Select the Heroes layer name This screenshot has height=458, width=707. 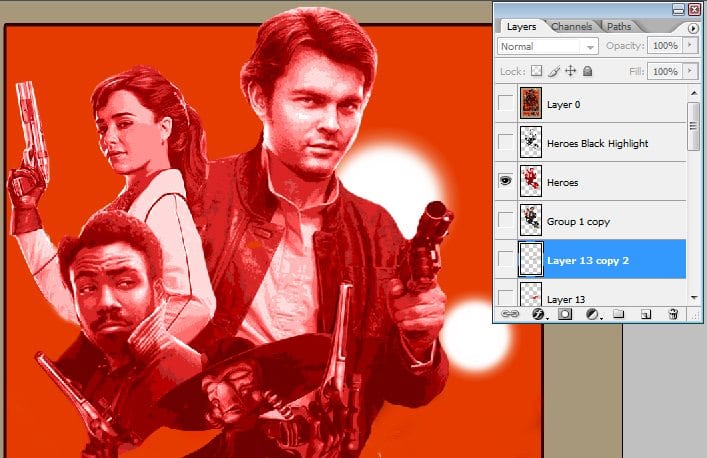point(562,183)
